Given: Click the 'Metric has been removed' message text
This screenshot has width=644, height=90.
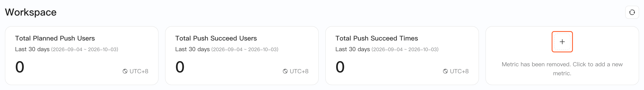Looking at the screenshot, I should tap(562, 69).
